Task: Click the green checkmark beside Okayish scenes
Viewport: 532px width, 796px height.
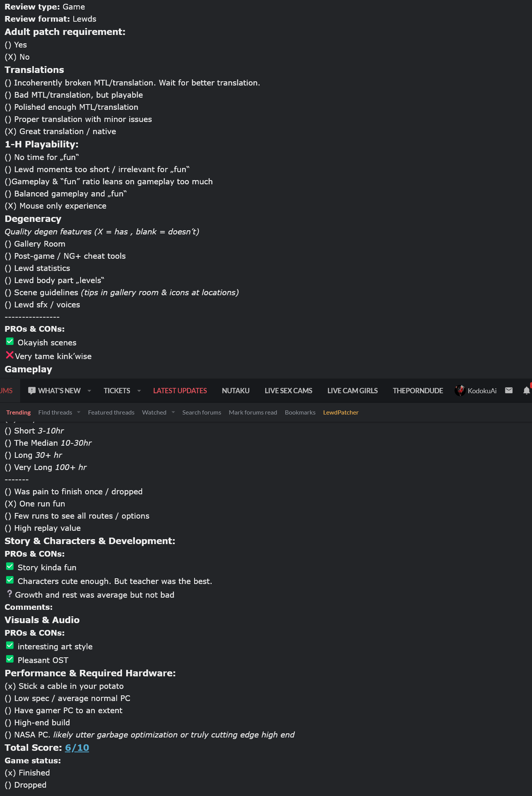Action: tap(10, 342)
